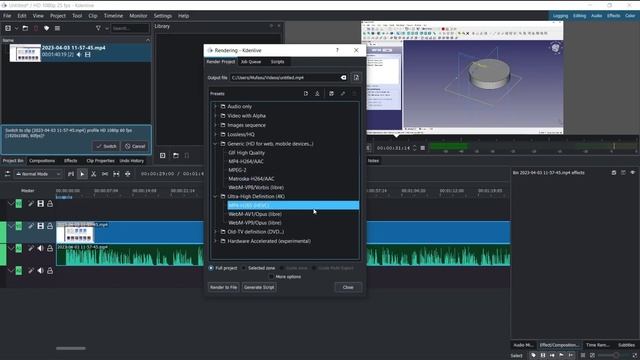The height and width of the screenshot is (360, 640).
Task: Click the tool icon next to Select in status bar
Action: tap(533, 356)
